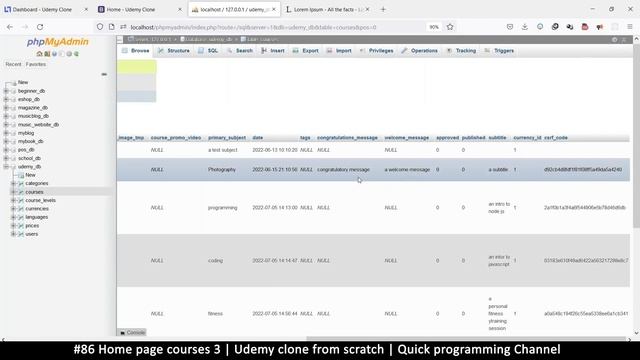Viewport: 640px width, 360px height.
Task: Collapse the udemy_db database tree
Action: pos(6,167)
